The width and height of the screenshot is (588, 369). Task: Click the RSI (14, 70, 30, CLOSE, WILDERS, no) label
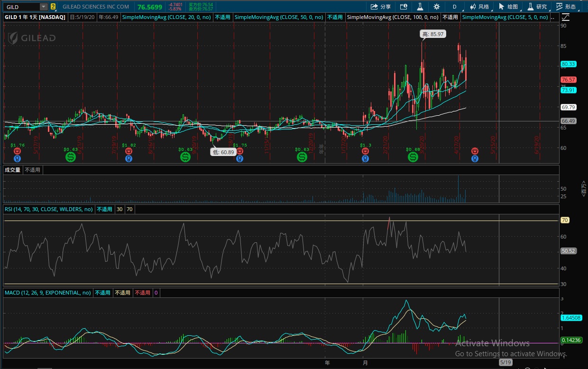pos(49,209)
